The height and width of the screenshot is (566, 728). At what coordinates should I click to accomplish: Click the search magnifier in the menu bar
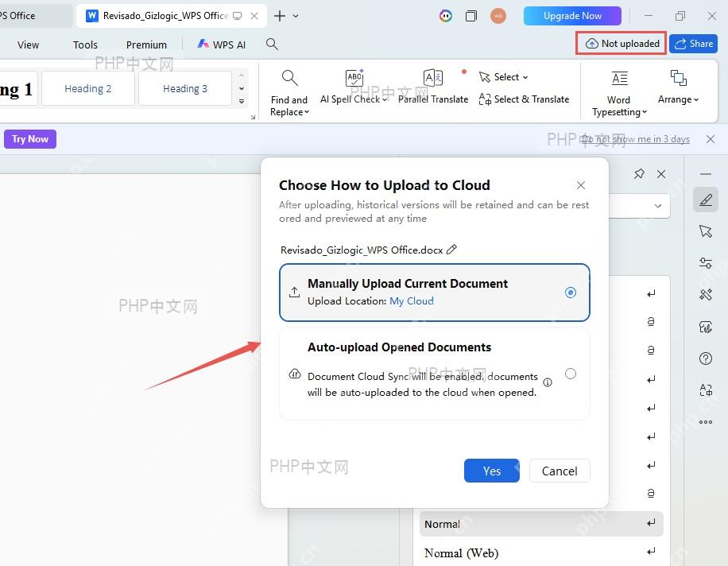pos(272,44)
